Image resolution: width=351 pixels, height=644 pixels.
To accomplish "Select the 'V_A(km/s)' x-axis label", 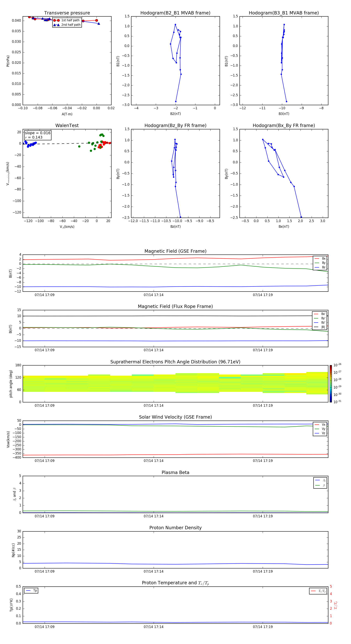I will click(x=67, y=227).
